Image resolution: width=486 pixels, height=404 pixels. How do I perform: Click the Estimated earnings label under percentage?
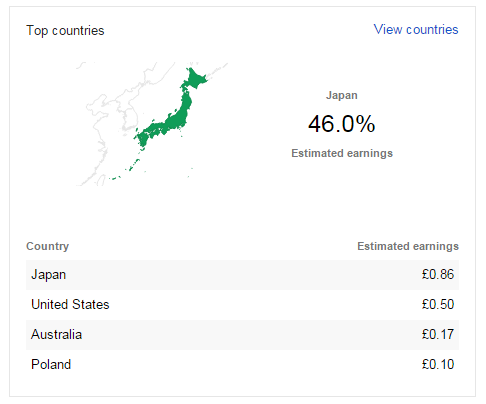(342, 153)
